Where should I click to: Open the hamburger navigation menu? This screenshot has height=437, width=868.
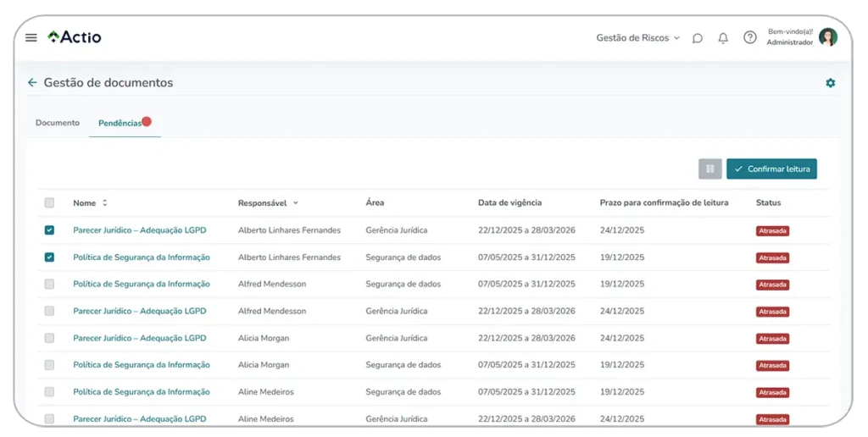[31, 37]
